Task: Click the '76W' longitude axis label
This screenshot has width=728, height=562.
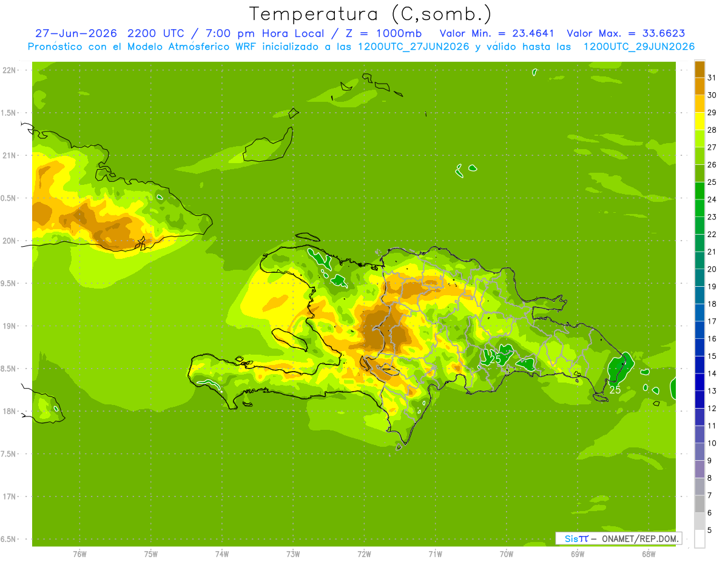Action: tap(79, 555)
